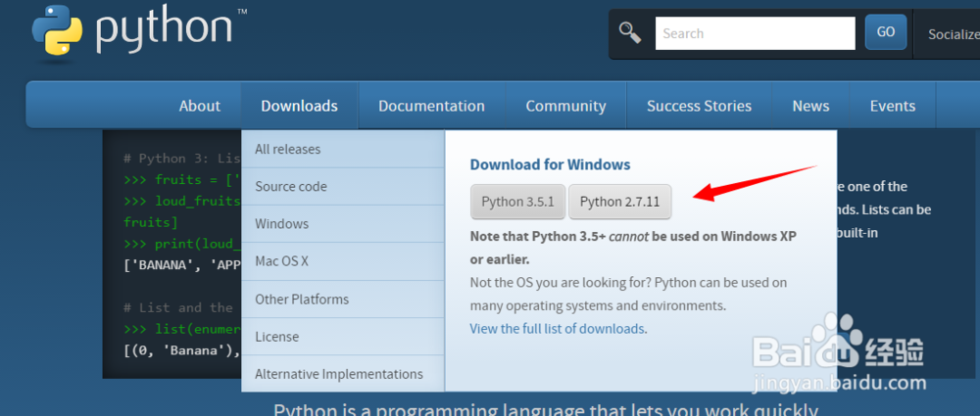
Task: Open the Events menu
Action: coord(893,106)
